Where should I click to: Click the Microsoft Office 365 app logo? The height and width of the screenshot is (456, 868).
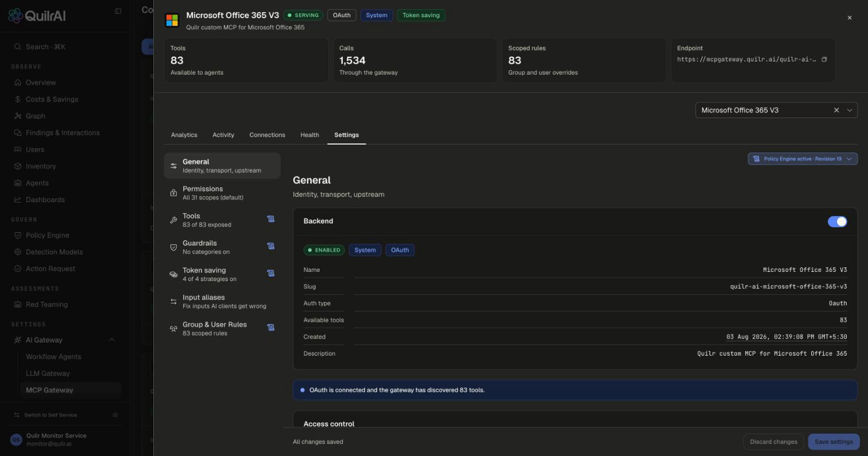pos(172,20)
